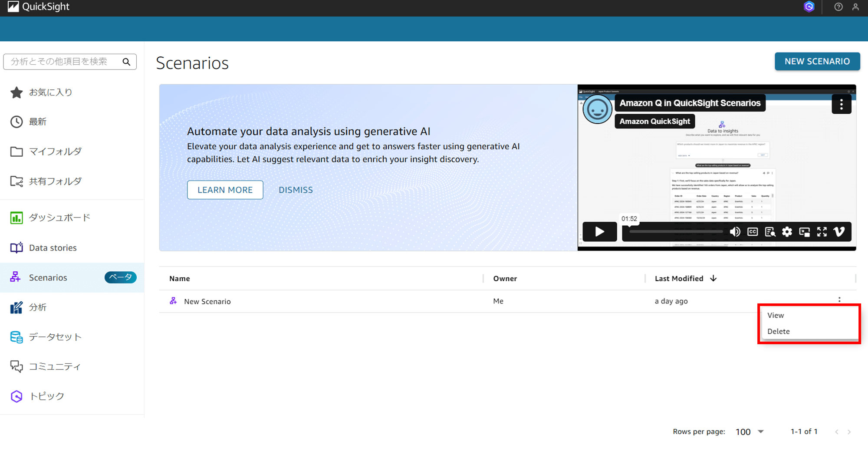Click the New Scenario row icon
The image size is (868, 451).
[x=173, y=301]
